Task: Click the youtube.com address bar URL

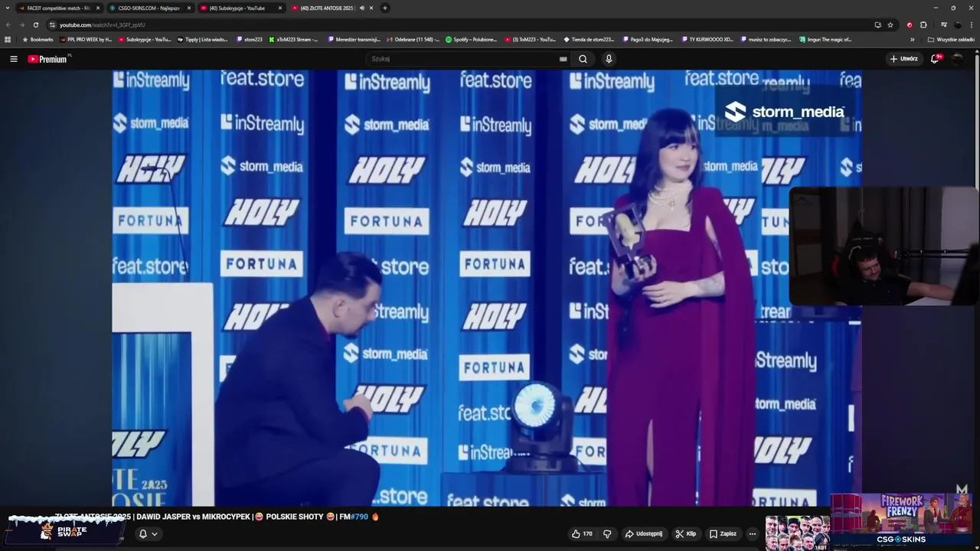Action: coord(102,24)
